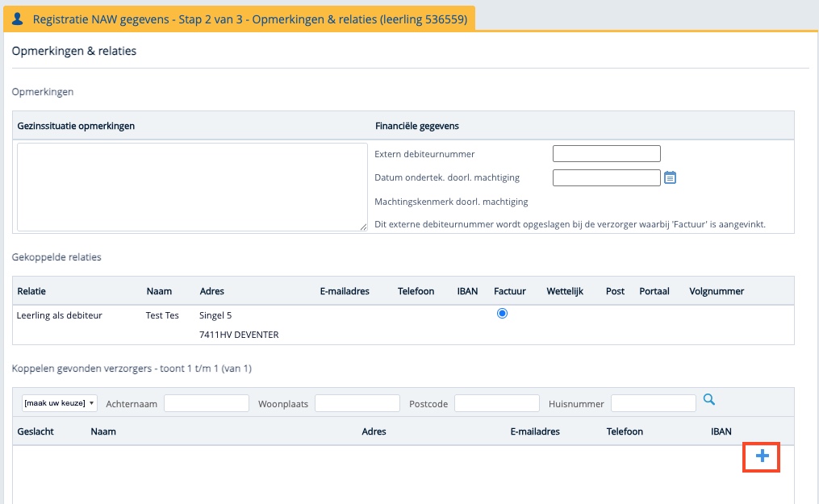Open the calendar date picker icon
Viewport: 819px width, 504px height.
(670, 177)
